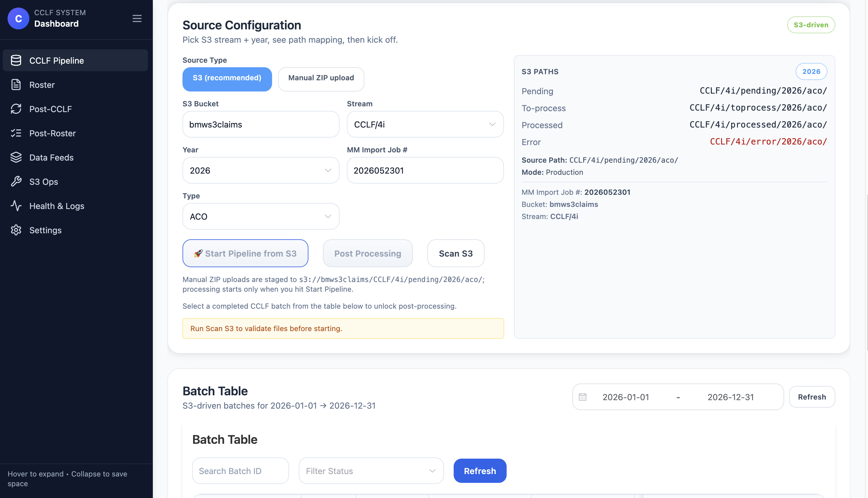Click the Error path CCLF/4i/error/2026/aco/
The image size is (868, 498).
(x=768, y=141)
